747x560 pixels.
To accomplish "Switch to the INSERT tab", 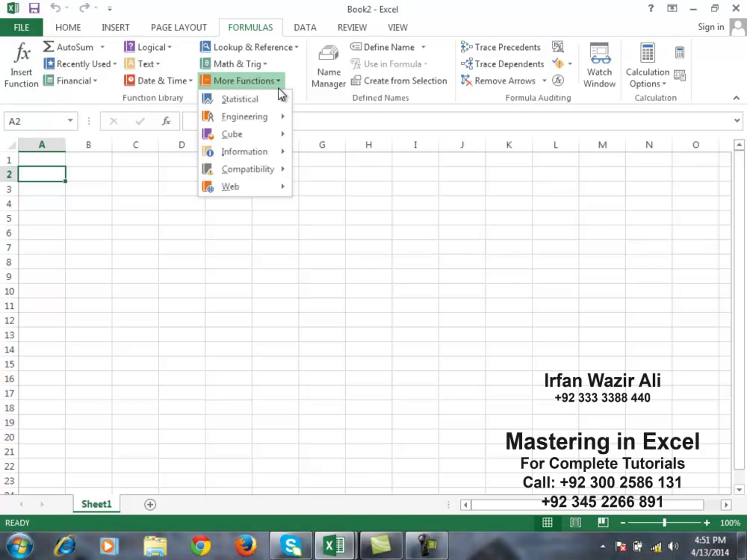I will (x=115, y=27).
